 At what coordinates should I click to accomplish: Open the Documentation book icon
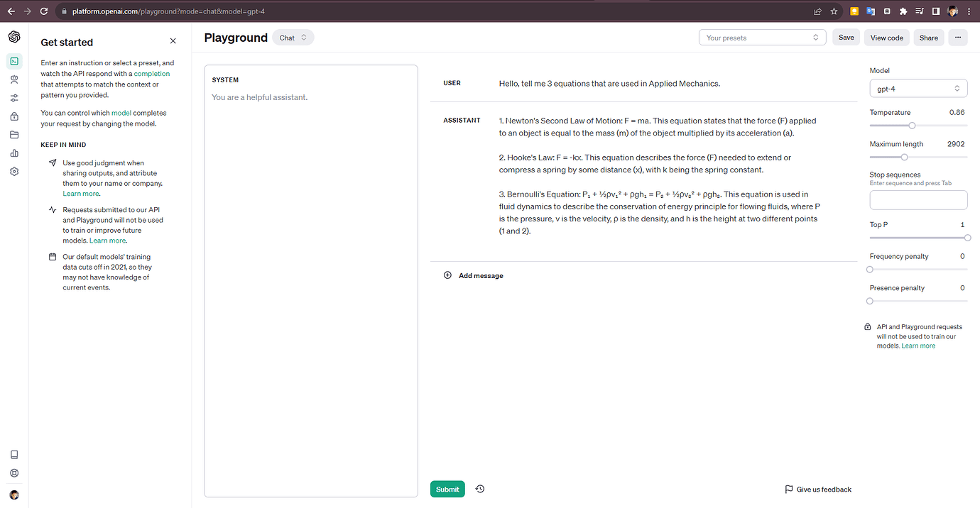14,454
